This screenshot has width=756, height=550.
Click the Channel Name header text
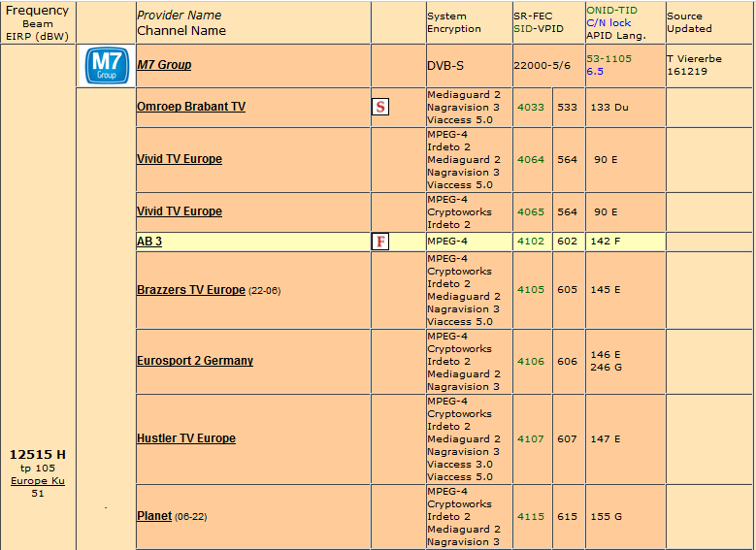tap(181, 31)
